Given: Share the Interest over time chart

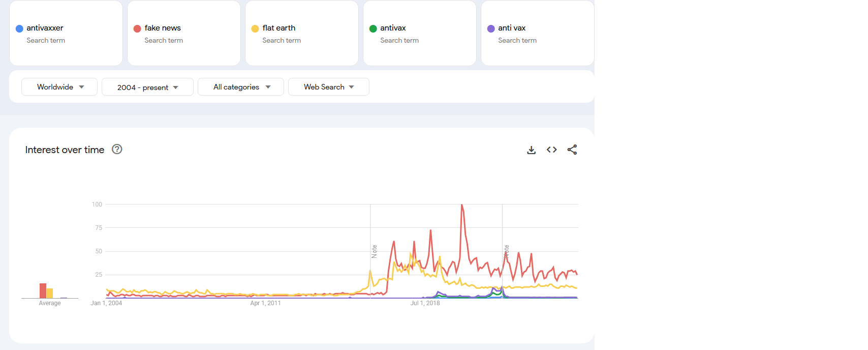Looking at the screenshot, I should pyautogui.click(x=572, y=150).
